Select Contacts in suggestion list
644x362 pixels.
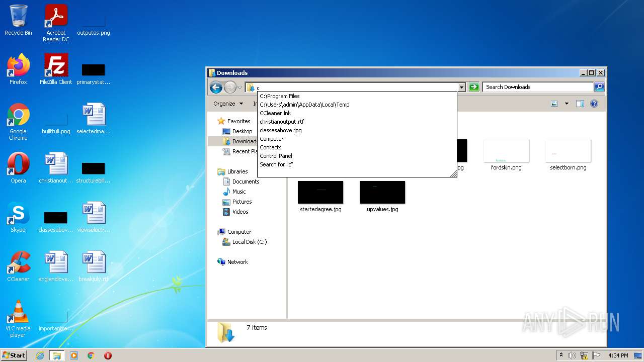click(x=357, y=147)
